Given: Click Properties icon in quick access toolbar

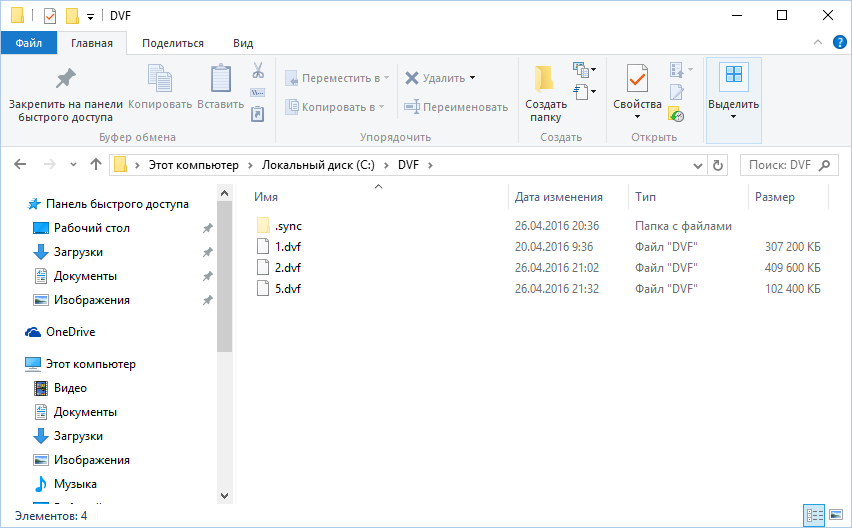Looking at the screenshot, I should point(50,16).
